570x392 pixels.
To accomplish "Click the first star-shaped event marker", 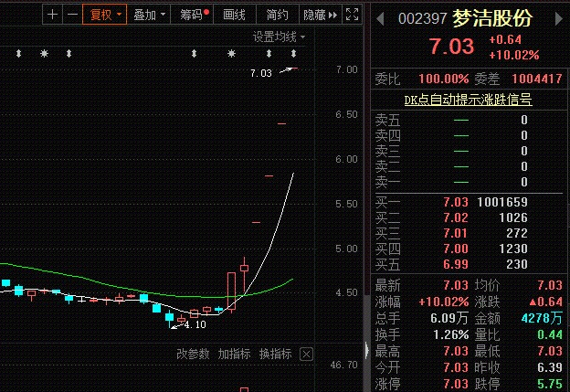I will pyautogui.click(x=44, y=54).
